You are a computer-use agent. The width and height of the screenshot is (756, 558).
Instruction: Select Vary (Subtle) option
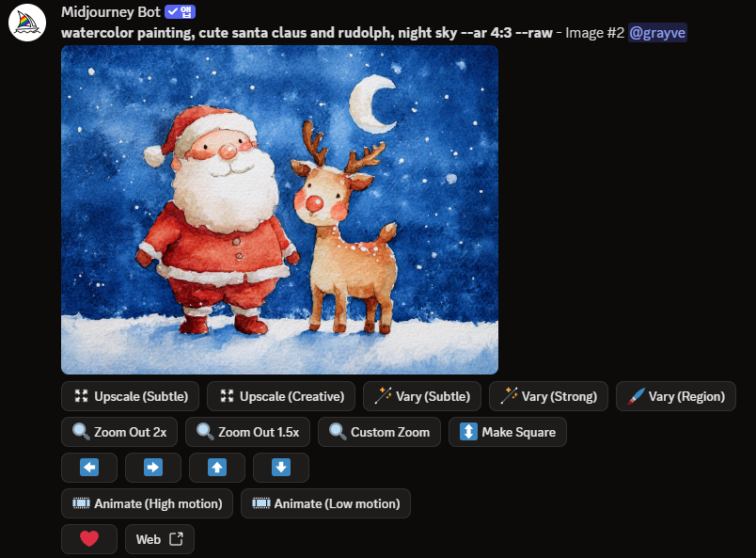pos(422,396)
